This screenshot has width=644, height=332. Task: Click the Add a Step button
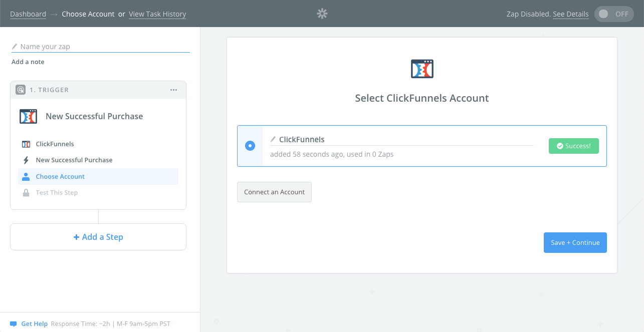click(98, 237)
